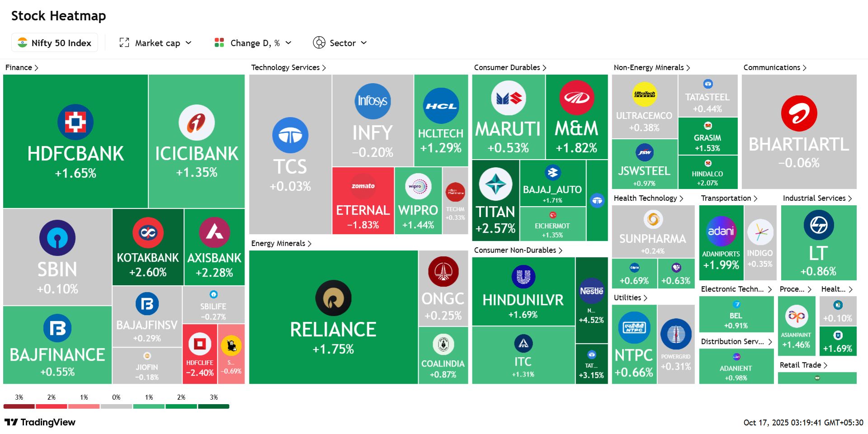Click the Zomato logo on ETERNAL
Viewport: 868px width, 434px height.
(x=363, y=186)
